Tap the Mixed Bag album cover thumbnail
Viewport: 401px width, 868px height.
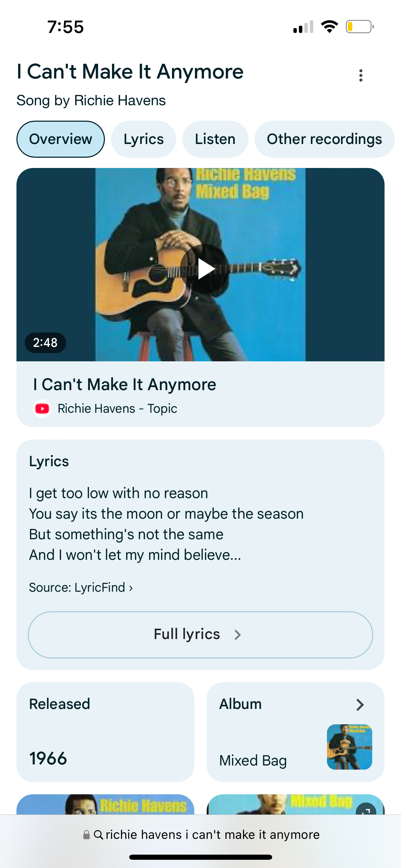tap(349, 747)
